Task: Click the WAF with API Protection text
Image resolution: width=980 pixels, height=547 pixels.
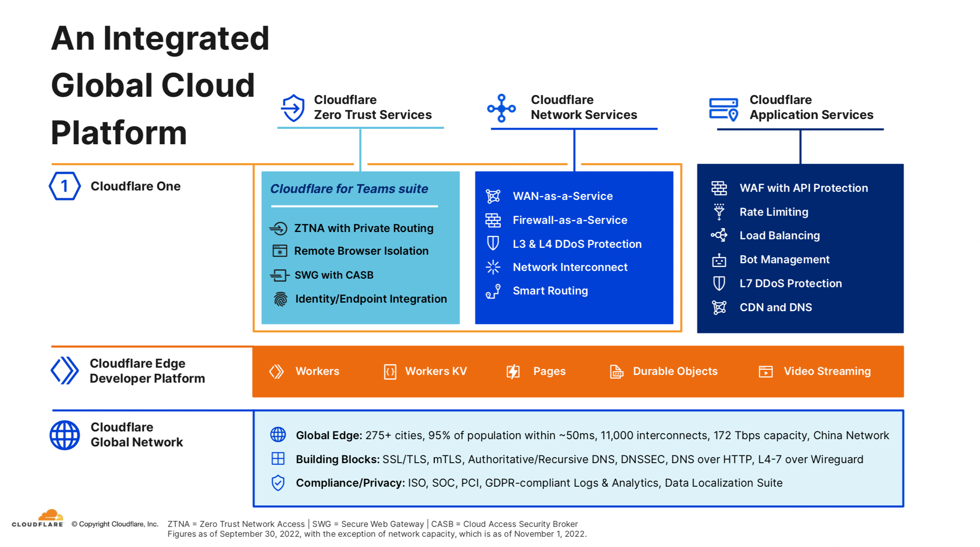Action: coord(803,188)
